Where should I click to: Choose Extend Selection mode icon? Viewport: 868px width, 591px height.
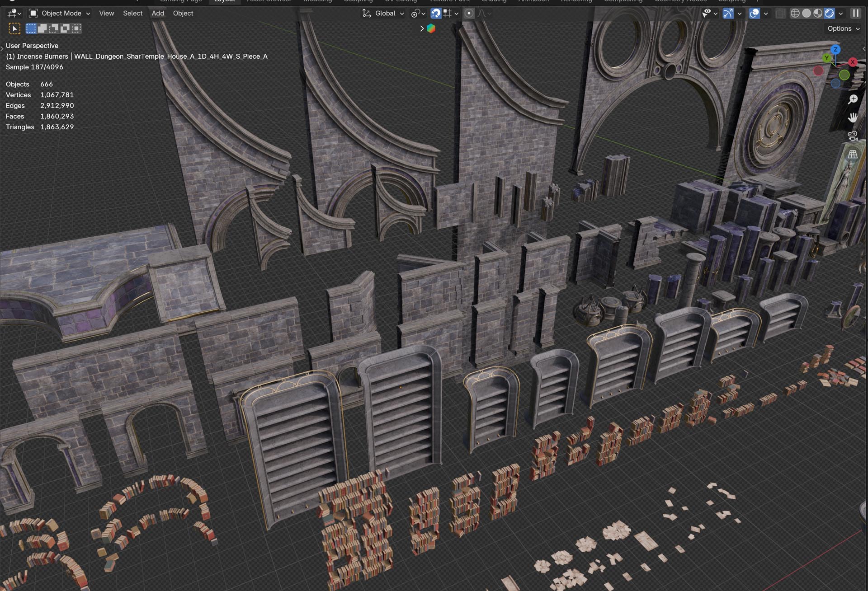click(x=42, y=28)
